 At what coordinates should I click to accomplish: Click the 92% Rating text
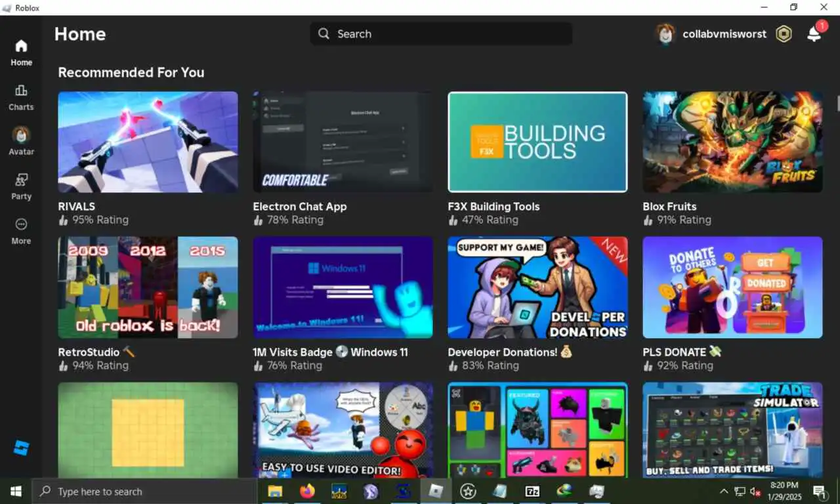coord(685,366)
